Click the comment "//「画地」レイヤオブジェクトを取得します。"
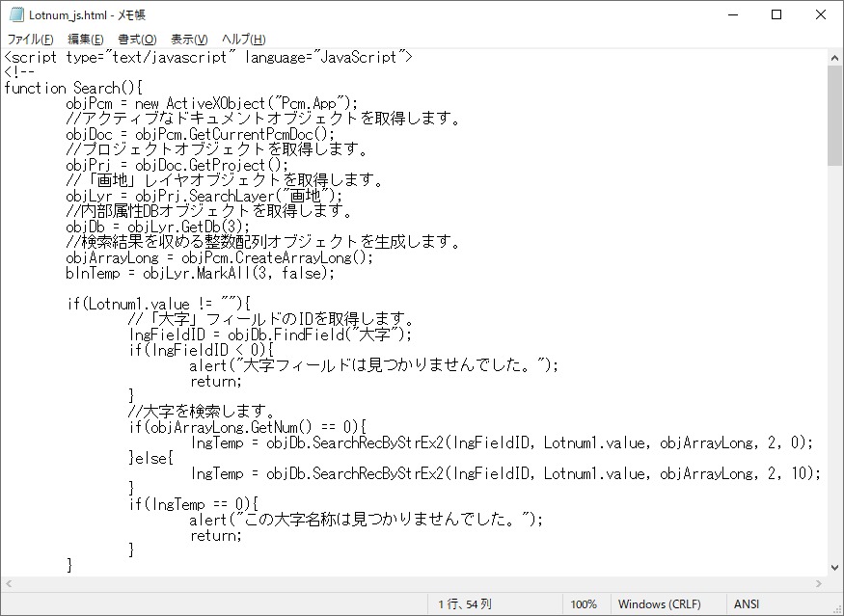This screenshot has height=616, width=844. coord(224,180)
